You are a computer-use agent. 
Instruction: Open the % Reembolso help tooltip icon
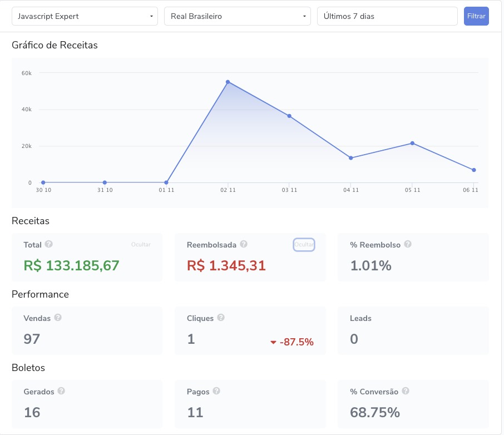(x=408, y=244)
